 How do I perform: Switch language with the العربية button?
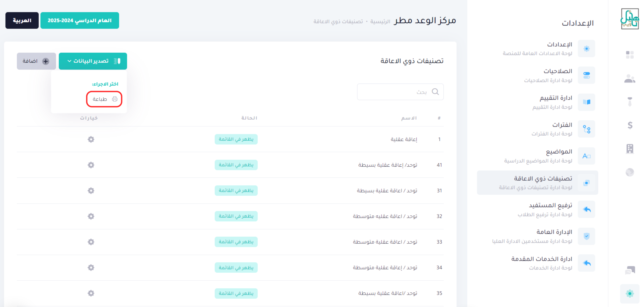pos(22,20)
